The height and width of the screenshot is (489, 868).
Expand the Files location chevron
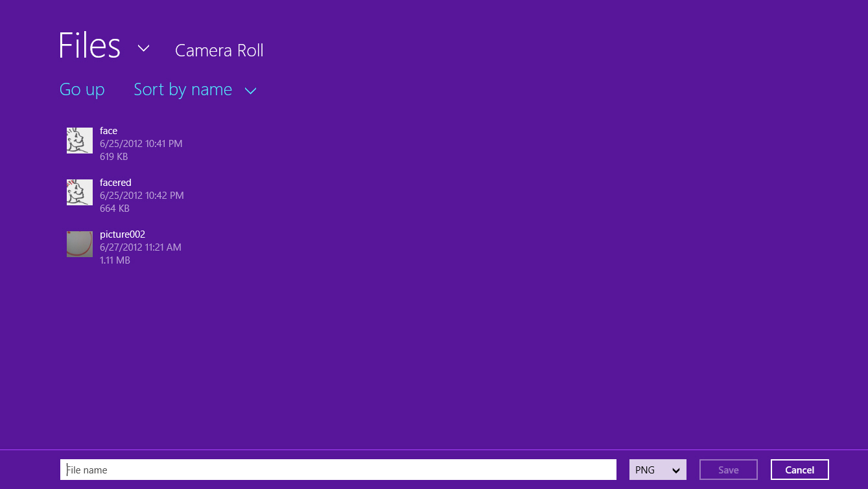coord(144,49)
